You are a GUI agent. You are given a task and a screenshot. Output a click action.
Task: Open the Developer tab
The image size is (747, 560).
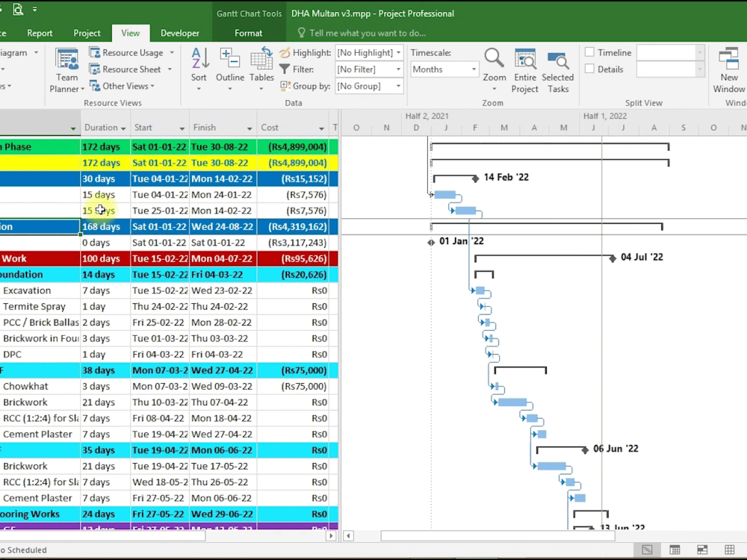click(x=180, y=33)
